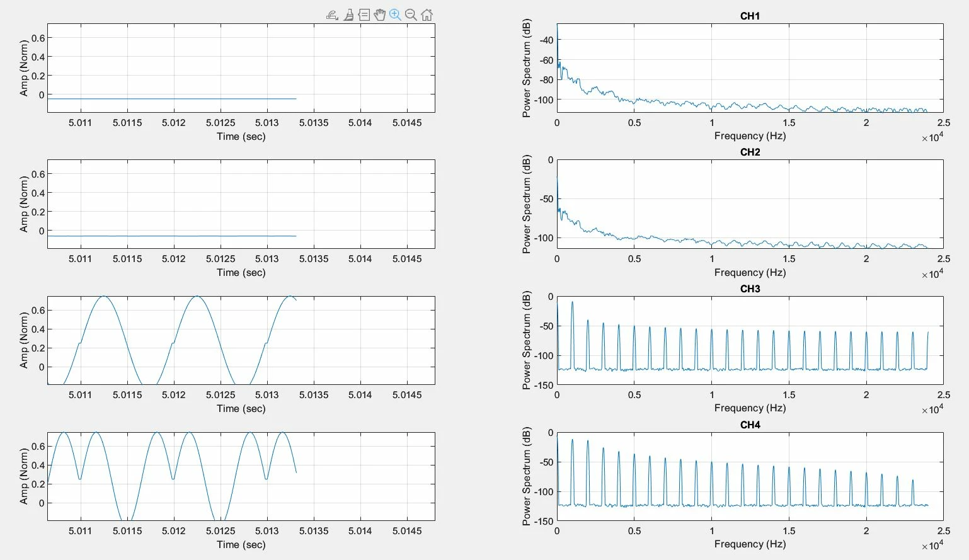This screenshot has height=560, width=969.
Task: Click the CH1 plot title
Action: [x=750, y=16]
